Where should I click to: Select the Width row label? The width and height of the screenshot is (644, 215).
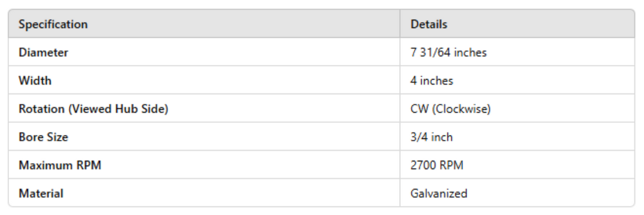(35, 81)
